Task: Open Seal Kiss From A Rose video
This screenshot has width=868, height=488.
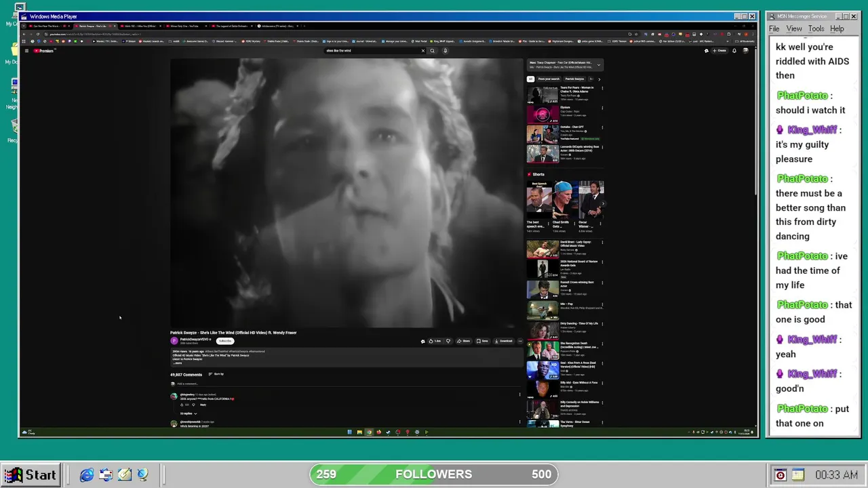Action: coord(542,369)
